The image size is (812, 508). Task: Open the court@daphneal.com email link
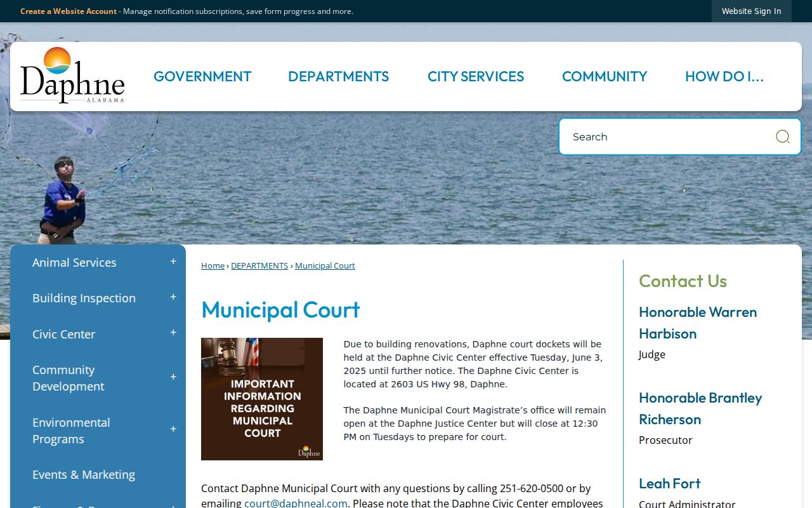(x=296, y=503)
